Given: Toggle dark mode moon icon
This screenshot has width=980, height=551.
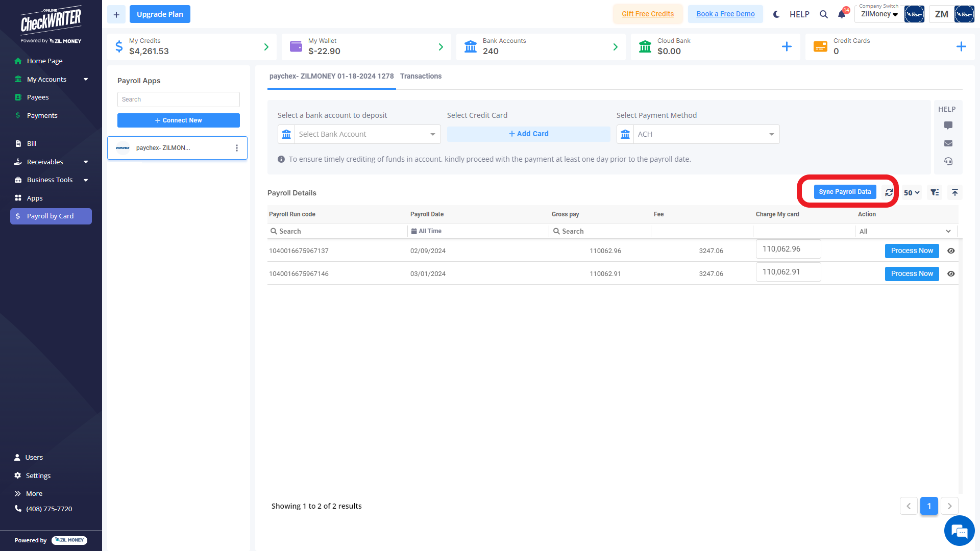Looking at the screenshot, I should click(x=776, y=14).
